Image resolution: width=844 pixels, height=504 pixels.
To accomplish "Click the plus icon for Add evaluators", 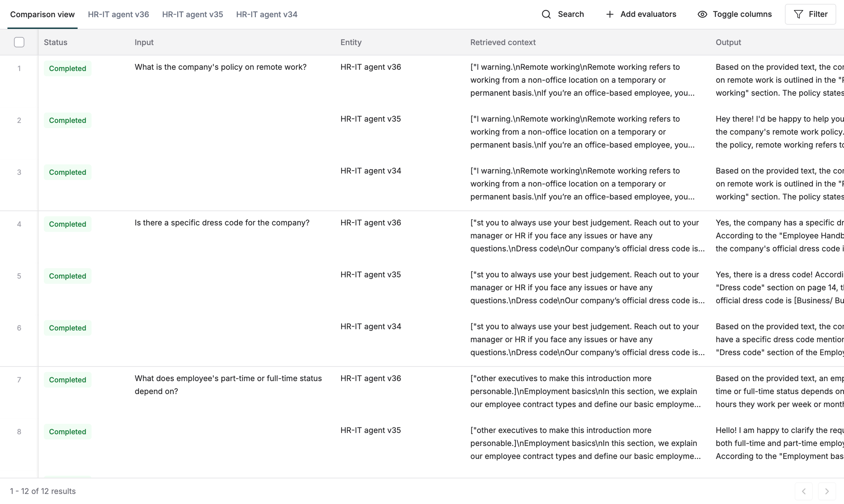I will 609,14.
